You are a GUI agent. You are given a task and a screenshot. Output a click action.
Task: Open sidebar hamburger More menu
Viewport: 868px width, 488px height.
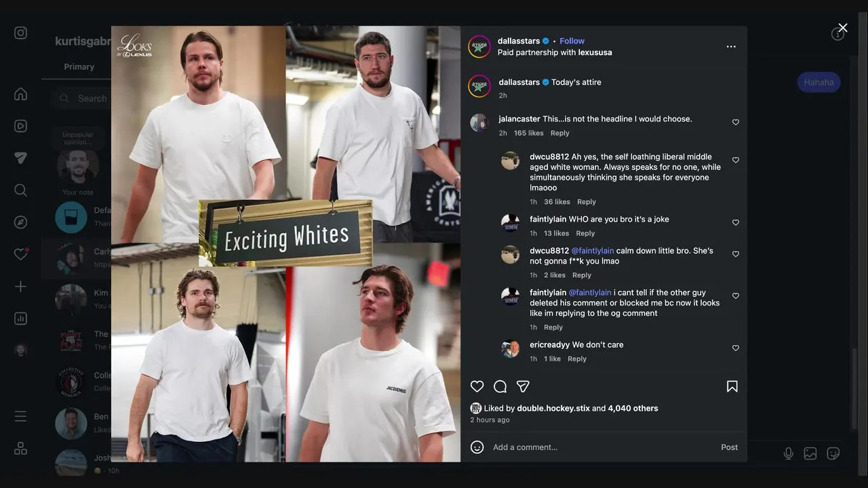(x=21, y=416)
